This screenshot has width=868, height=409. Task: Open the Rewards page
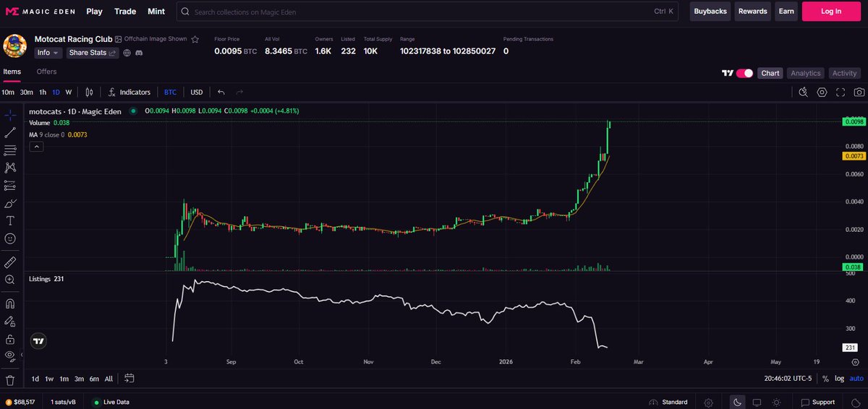click(x=752, y=12)
